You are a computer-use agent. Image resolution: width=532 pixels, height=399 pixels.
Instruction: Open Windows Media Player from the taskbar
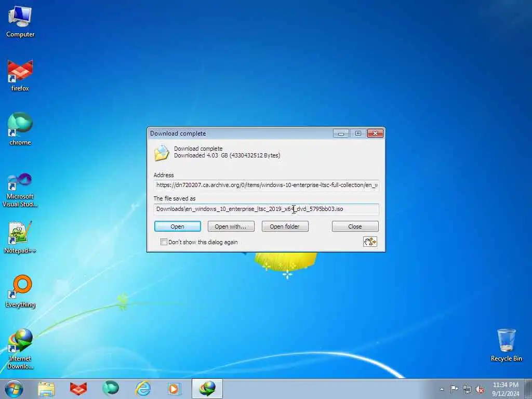tap(175, 389)
